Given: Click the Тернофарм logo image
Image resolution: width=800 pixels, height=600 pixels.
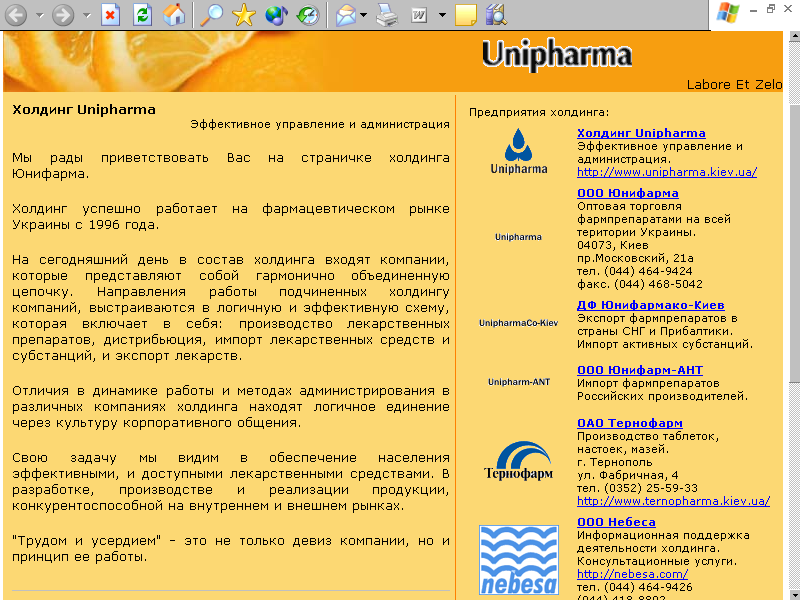Looking at the screenshot, I should coord(518,461).
